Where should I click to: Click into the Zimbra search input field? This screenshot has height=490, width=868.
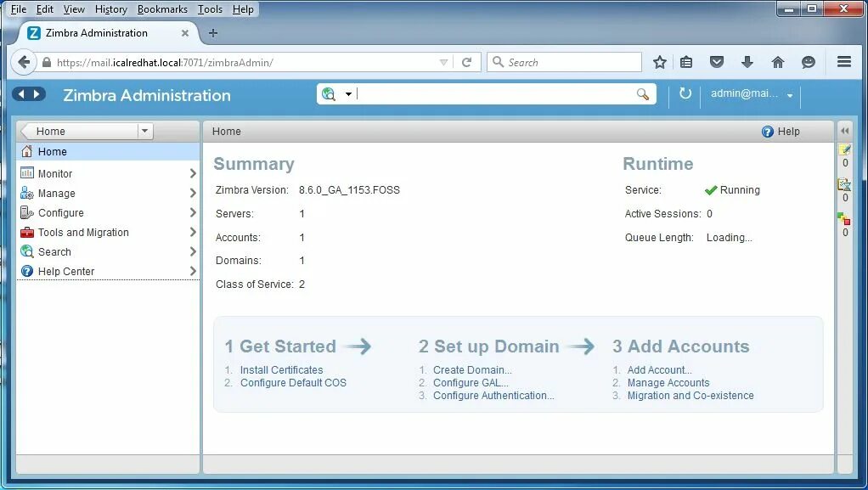(x=495, y=94)
